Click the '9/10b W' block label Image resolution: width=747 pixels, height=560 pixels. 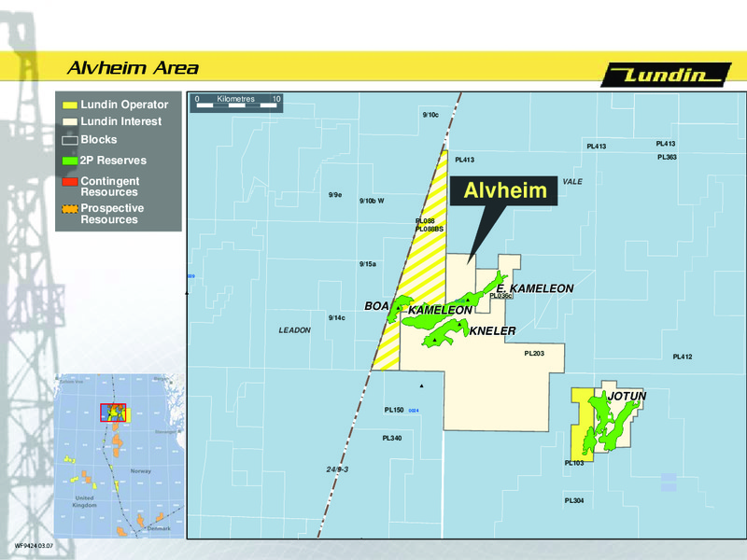click(372, 201)
